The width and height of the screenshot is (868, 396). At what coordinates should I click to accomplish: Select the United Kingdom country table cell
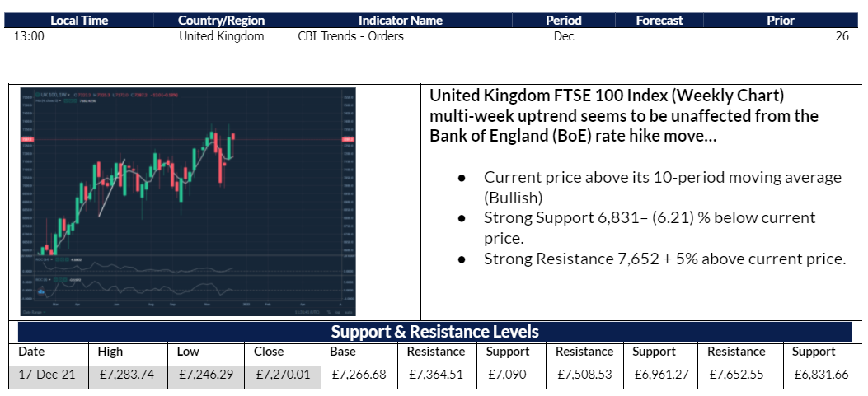222,36
